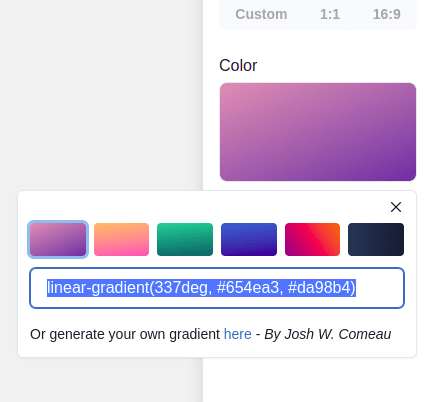Click the 'Color' section heading

click(x=238, y=65)
